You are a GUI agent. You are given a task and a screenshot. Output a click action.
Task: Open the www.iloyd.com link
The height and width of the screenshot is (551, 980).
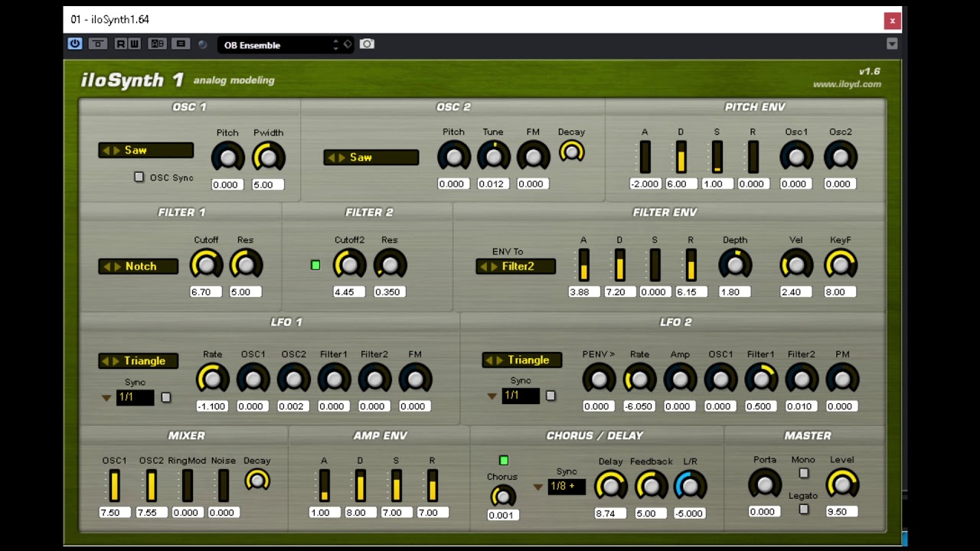click(x=847, y=84)
